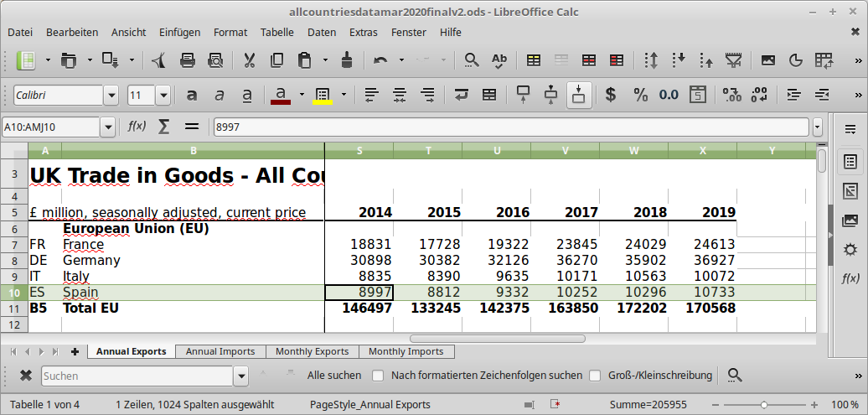Select the Clone Formatting paintbrush
Screen dimensions: 868x415
pos(346,60)
